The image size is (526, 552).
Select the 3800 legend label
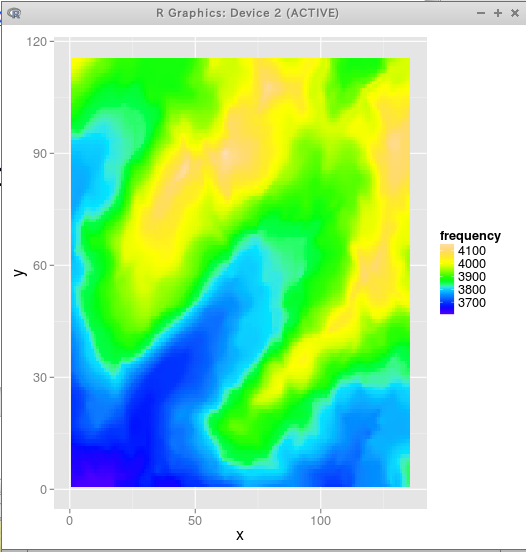click(x=472, y=290)
